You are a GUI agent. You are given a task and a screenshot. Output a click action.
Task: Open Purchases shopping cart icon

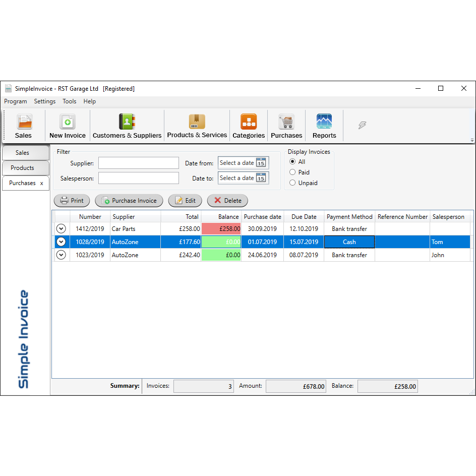pos(286,122)
